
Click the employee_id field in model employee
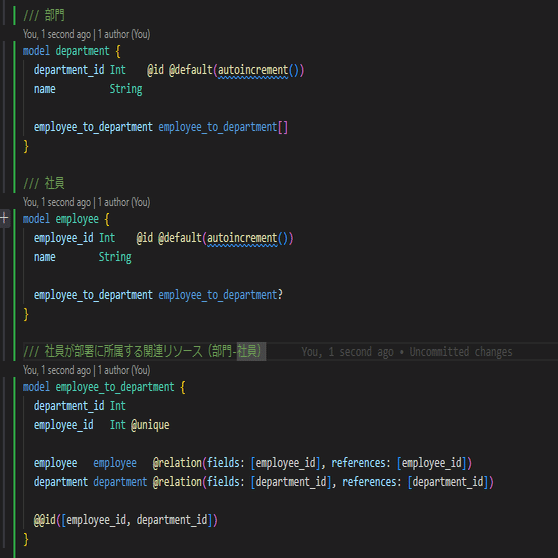point(64,238)
